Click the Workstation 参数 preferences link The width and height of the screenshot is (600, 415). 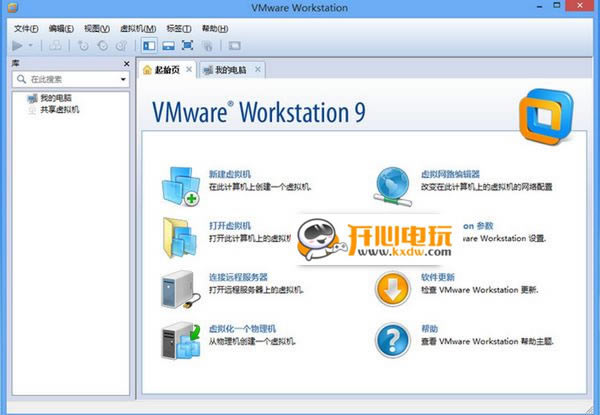coord(478,226)
